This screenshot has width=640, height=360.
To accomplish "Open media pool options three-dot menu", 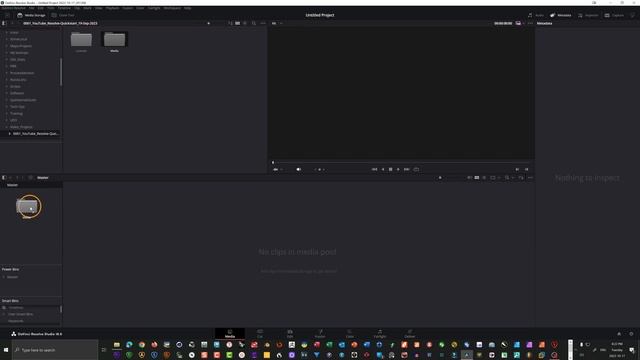I will pos(530,178).
